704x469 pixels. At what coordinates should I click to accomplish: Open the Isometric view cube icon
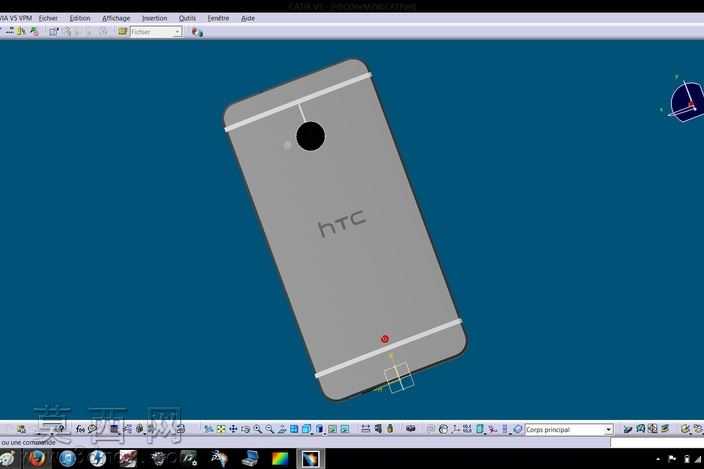click(306, 429)
